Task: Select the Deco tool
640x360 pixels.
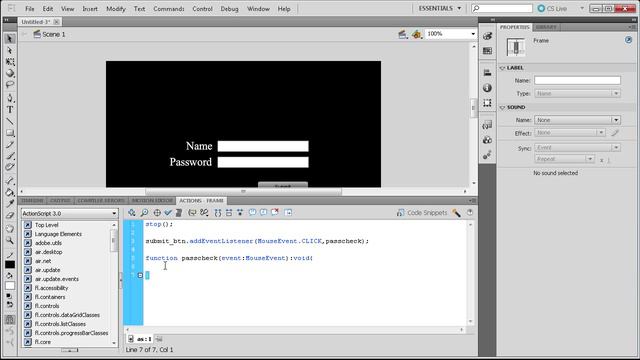Action: tap(10, 167)
